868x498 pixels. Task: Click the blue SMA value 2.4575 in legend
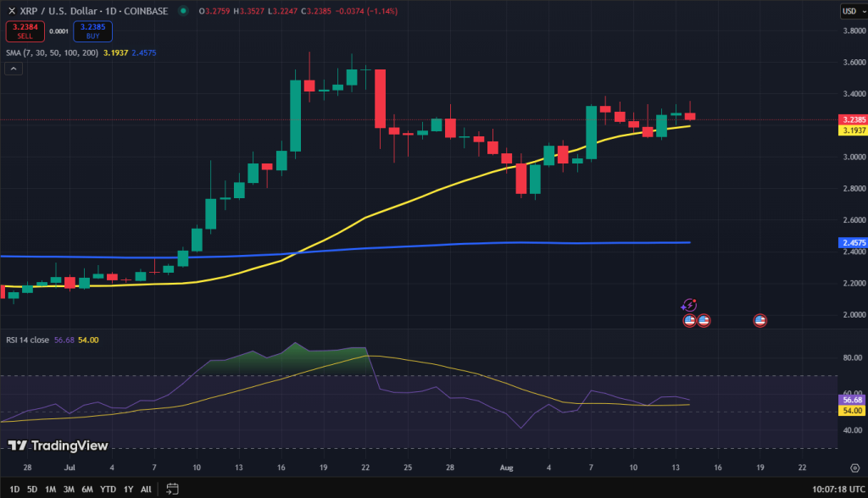click(144, 53)
